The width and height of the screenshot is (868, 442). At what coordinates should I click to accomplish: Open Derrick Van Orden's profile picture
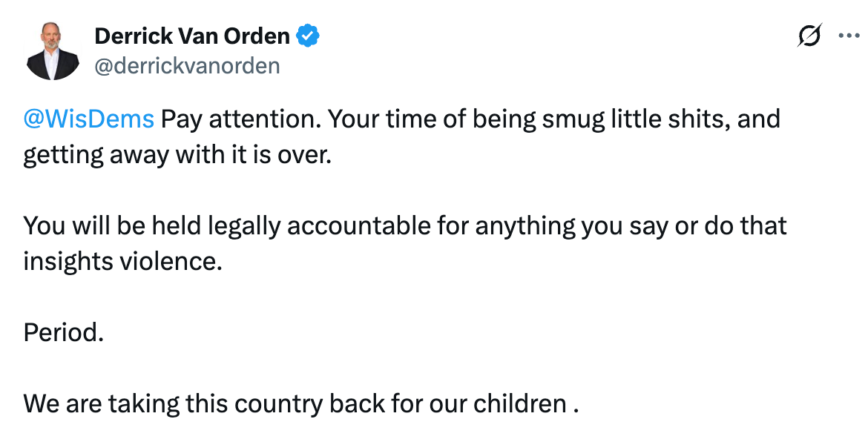(x=52, y=51)
